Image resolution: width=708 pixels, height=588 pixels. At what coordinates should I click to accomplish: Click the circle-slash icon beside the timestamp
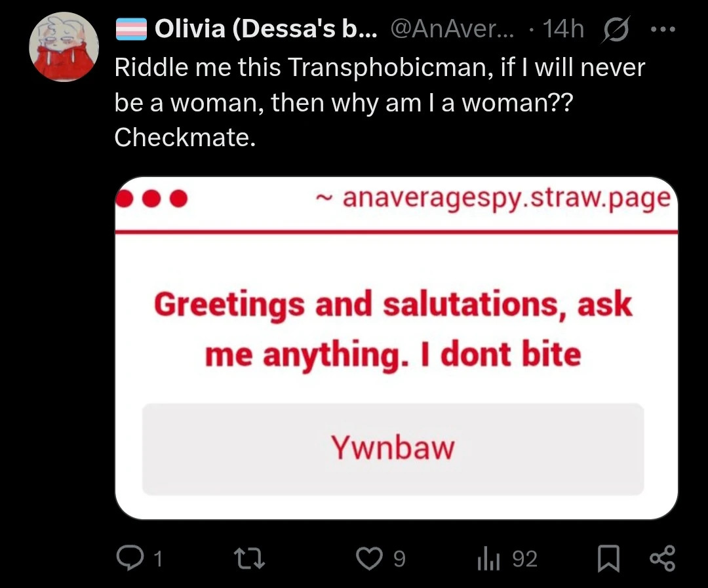614,29
